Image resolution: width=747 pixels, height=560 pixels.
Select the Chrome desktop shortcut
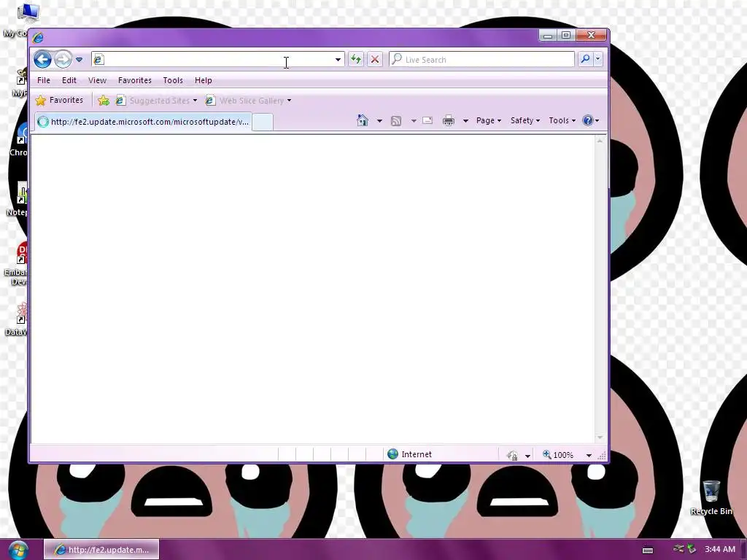point(18,139)
